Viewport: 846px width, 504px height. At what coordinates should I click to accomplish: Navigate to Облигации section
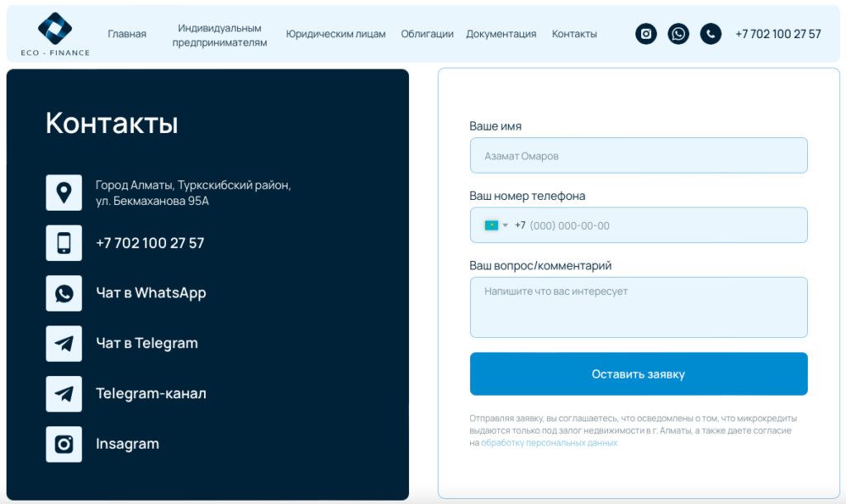[427, 34]
